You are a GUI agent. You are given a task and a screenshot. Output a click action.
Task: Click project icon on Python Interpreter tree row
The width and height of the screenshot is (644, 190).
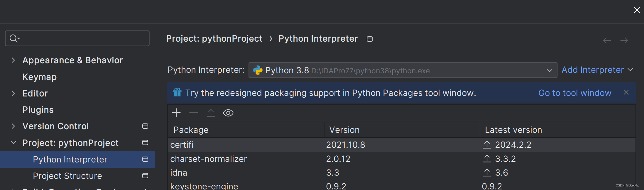pos(145,159)
